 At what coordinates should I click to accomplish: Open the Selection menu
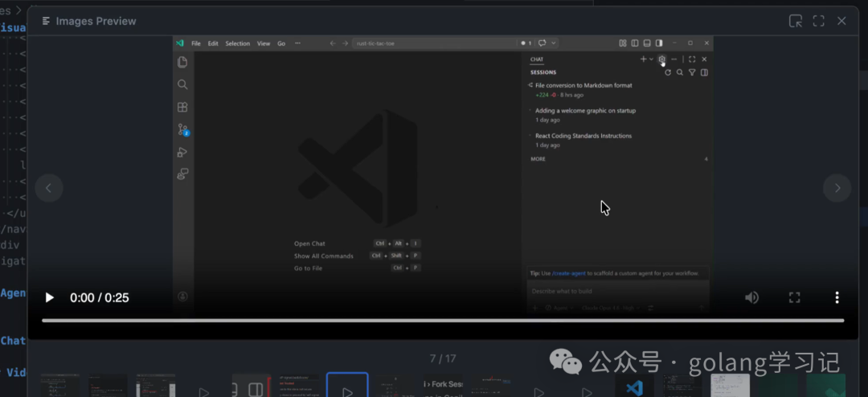click(237, 43)
